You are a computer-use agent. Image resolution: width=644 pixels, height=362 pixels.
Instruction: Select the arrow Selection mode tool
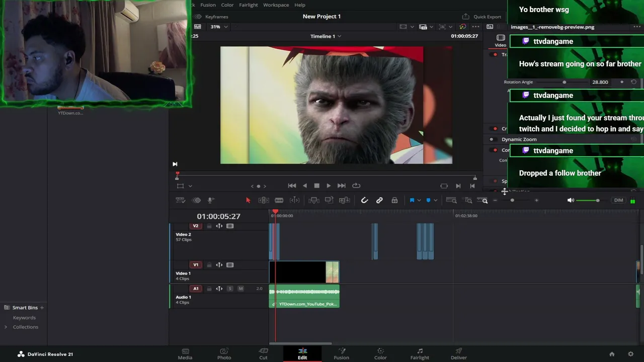point(248,201)
